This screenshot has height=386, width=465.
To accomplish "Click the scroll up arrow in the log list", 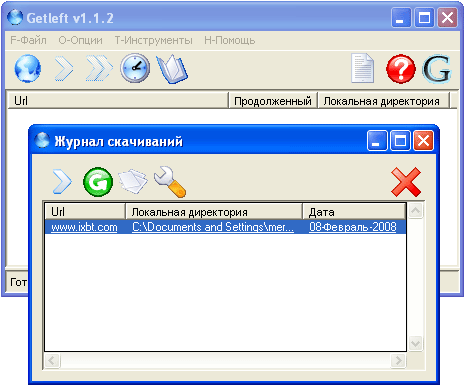I will tap(415, 211).
